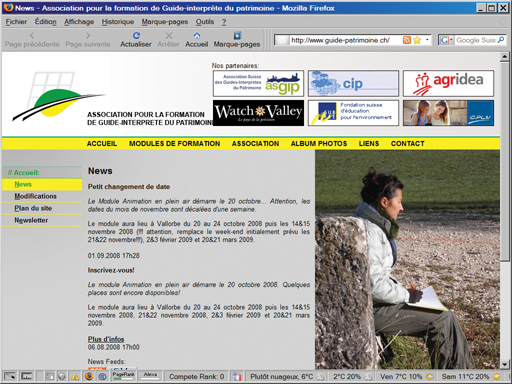Click Page suivante forward arrow
Viewport: 512px width, 384px height.
point(88,35)
